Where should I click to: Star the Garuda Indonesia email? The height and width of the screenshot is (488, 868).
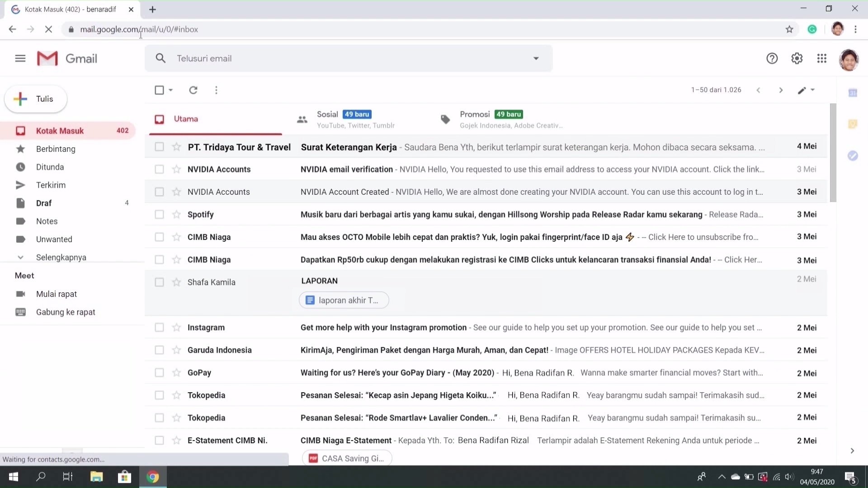pos(176,350)
